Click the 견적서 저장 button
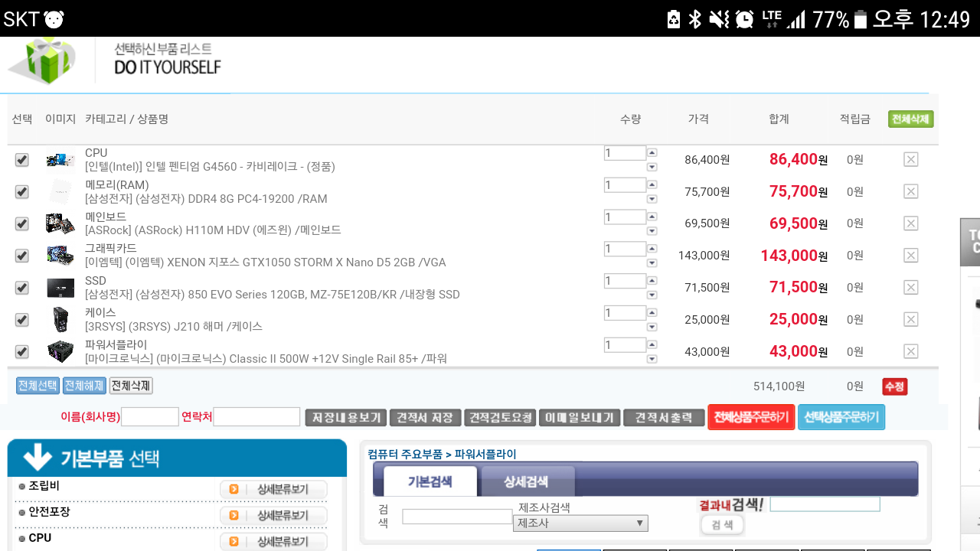 (x=425, y=418)
